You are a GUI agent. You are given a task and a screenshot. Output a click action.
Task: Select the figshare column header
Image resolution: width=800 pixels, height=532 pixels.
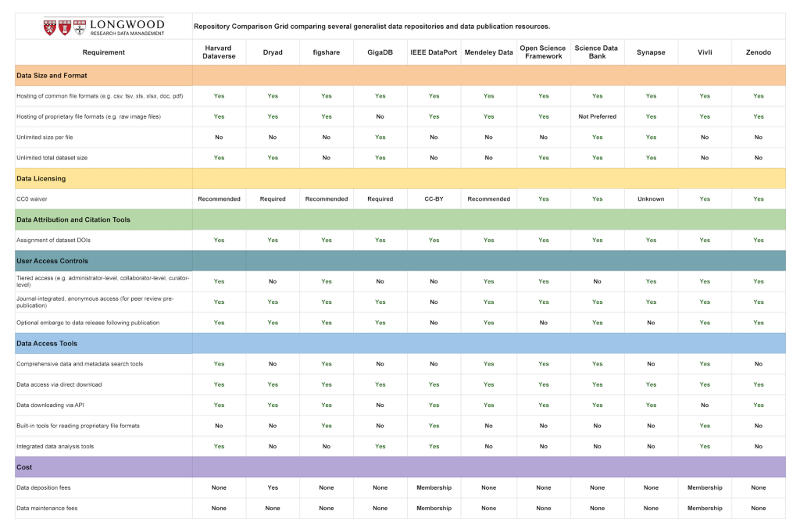pos(327,52)
